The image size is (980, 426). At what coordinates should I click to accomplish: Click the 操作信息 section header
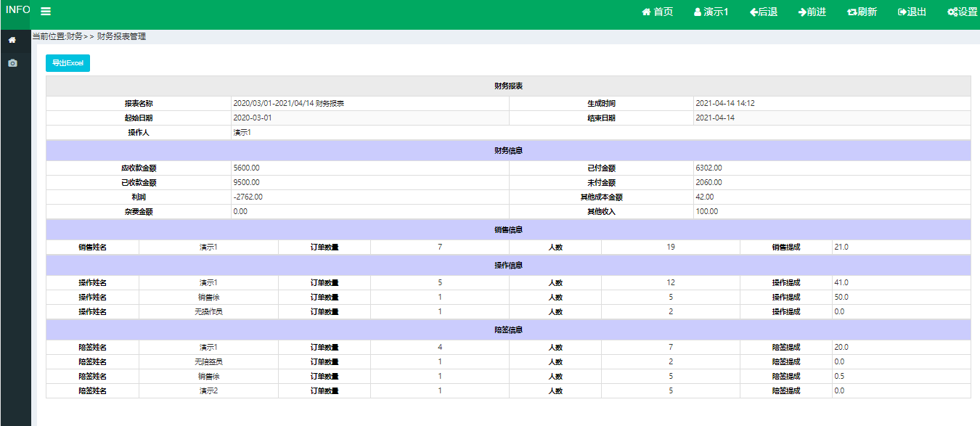click(508, 265)
